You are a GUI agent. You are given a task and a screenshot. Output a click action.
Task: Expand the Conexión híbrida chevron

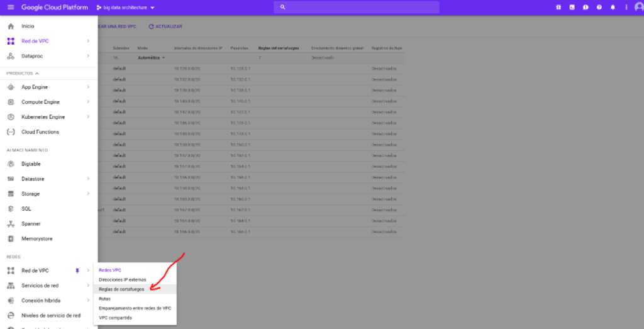[88, 301]
